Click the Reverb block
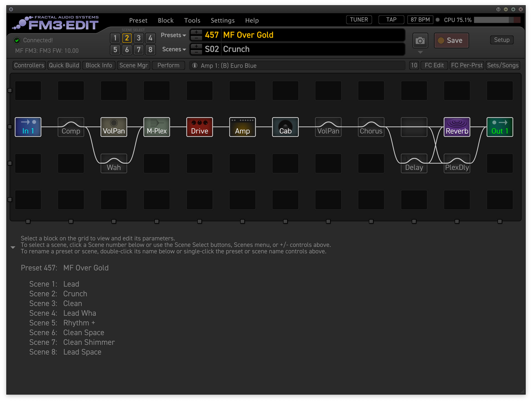The width and height of the screenshot is (532, 402). [x=457, y=127]
